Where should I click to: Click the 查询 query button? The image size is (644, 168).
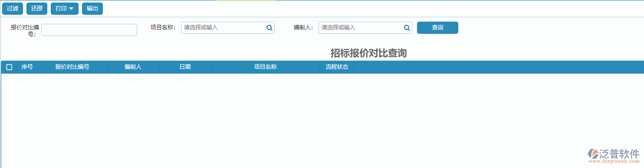coord(437,28)
